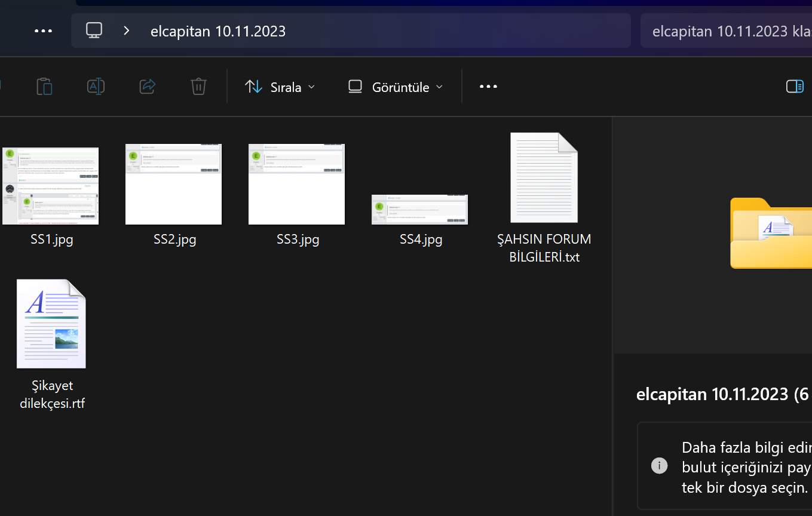
Task: Click the computer icon in address bar
Action: click(x=94, y=30)
